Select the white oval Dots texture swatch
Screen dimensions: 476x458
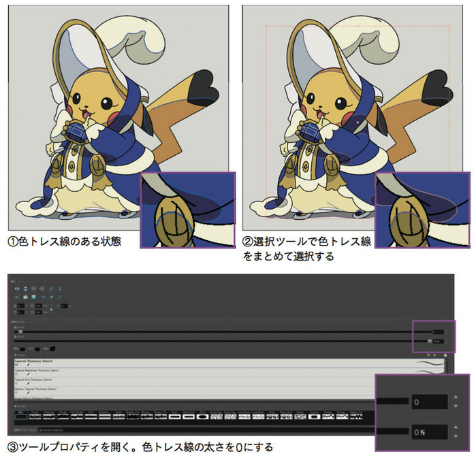click(202, 416)
